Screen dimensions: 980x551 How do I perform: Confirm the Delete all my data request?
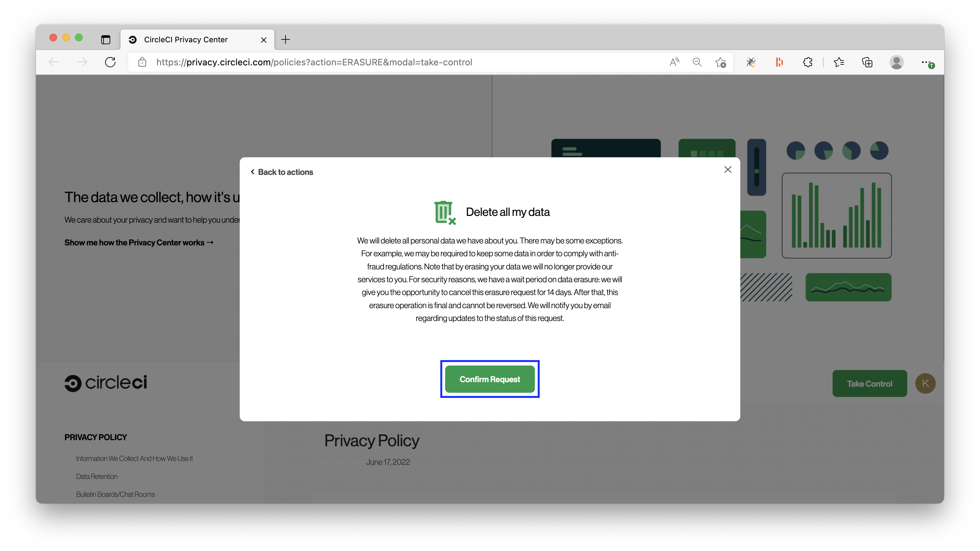(489, 379)
